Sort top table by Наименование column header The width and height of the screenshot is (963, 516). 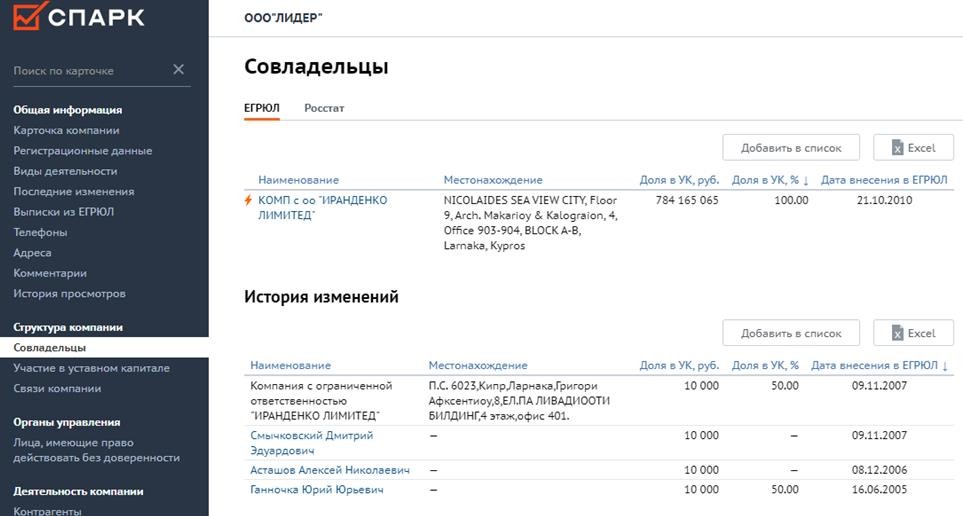[x=298, y=180]
